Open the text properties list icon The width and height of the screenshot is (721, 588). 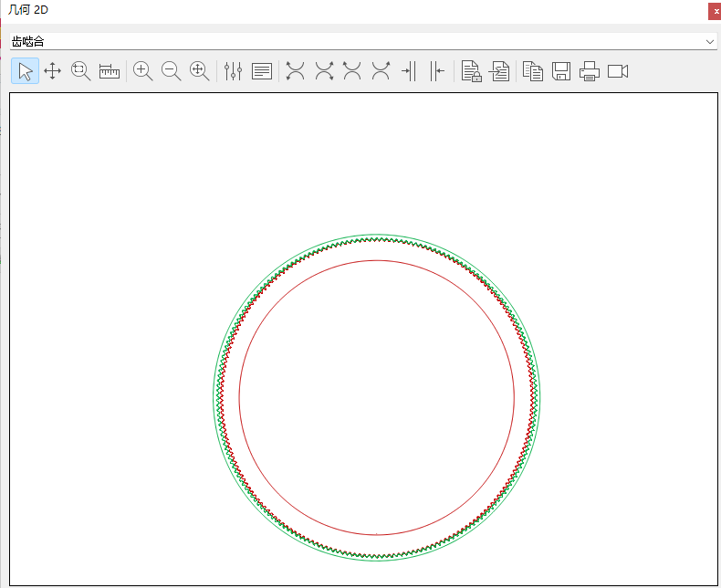point(262,71)
